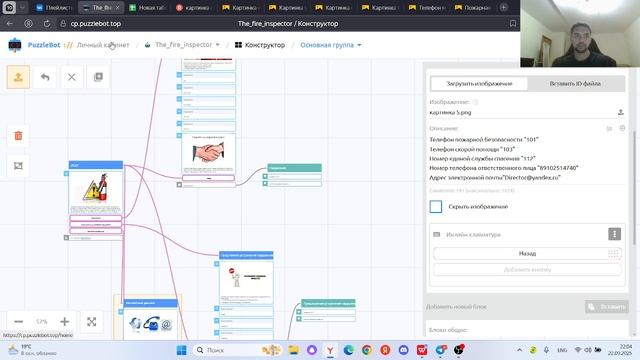Expand the browser tab list chevron
This screenshot has width=640, height=360.
22,7
